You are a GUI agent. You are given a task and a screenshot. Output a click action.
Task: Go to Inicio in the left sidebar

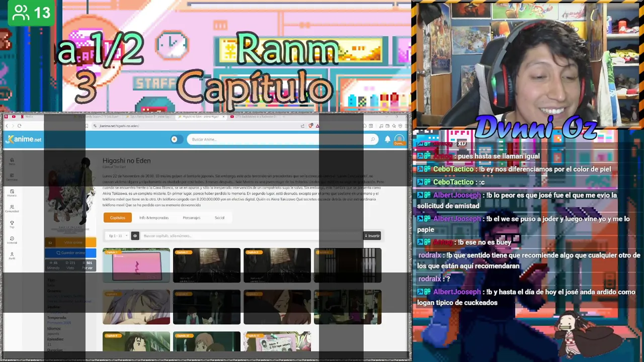(12, 161)
